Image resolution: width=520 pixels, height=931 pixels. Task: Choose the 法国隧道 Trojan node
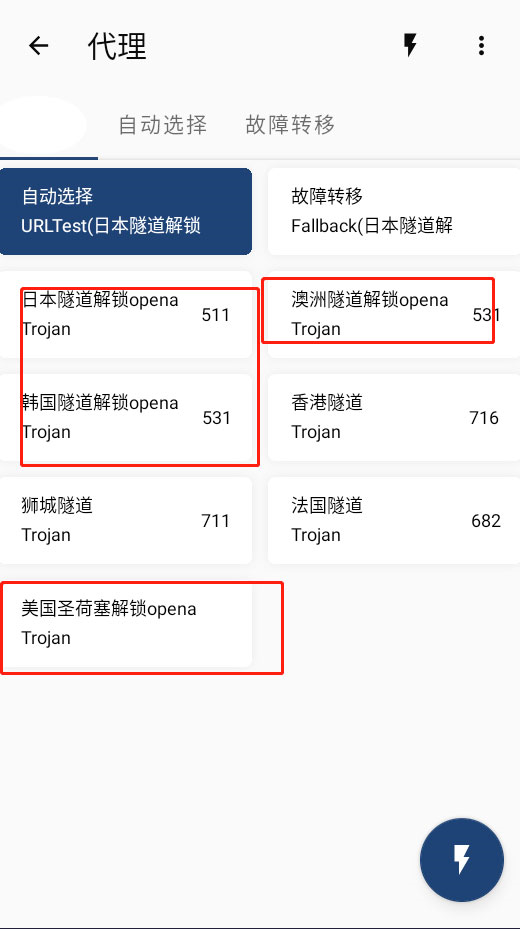(394, 521)
